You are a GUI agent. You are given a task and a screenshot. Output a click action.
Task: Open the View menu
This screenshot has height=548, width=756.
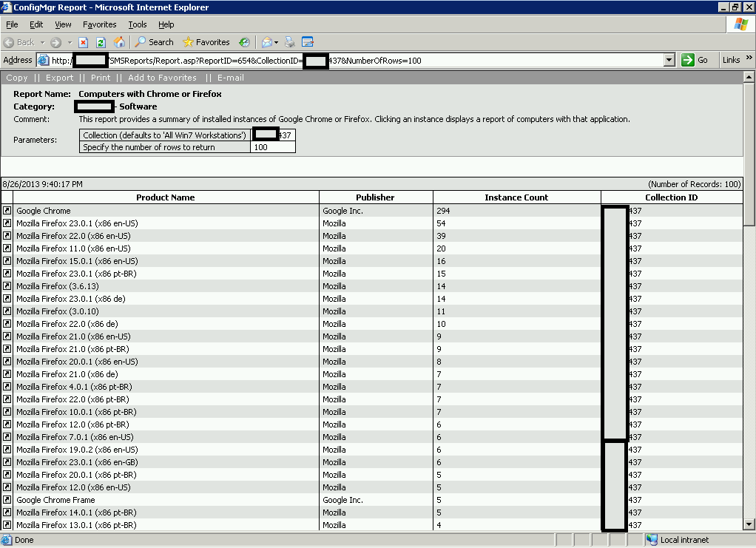(x=63, y=24)
